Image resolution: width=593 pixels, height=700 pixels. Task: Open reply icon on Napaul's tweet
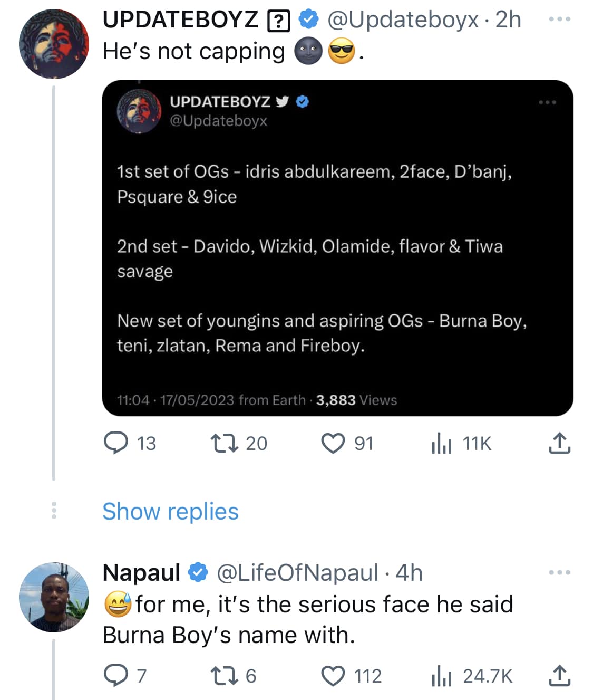coord(116,676)
